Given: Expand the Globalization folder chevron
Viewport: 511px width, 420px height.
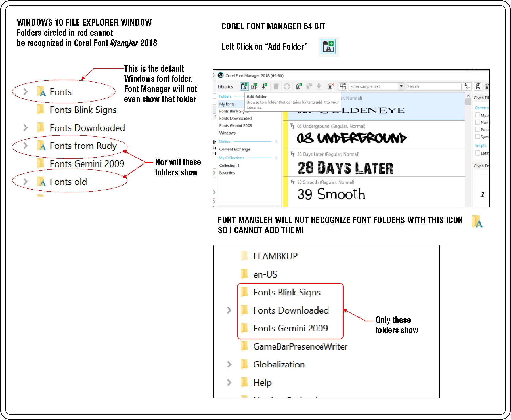Looking at the screenshot, I should click(x=229, y=364).
